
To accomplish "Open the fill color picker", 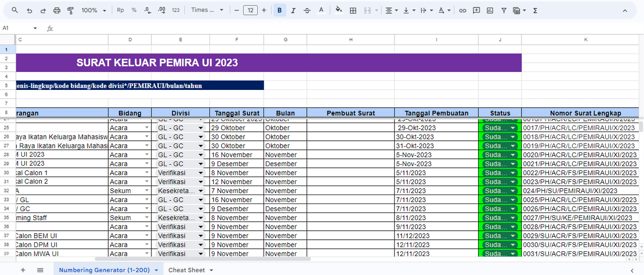I will [339, 11].
